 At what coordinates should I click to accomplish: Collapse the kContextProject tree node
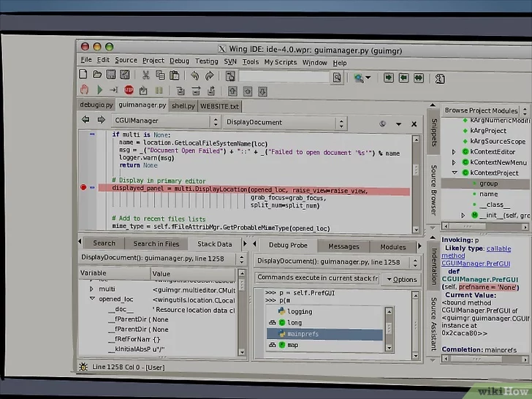point(455,172)
